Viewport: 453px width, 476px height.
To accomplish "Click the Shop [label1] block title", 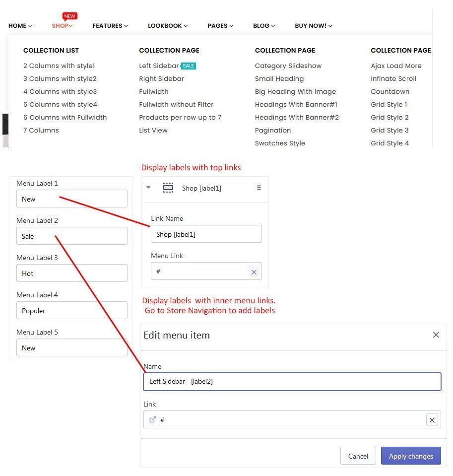I will point(201,188).
